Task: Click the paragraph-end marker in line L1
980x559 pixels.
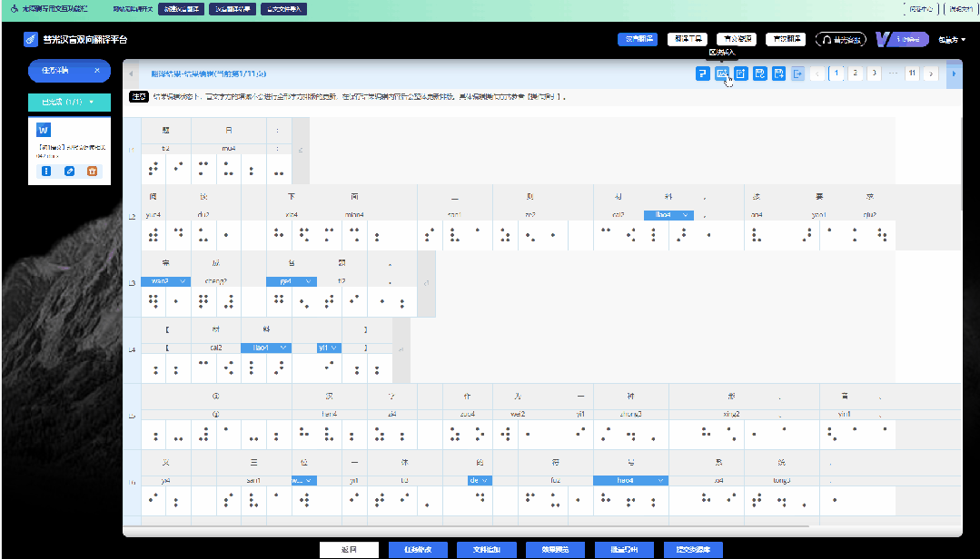Action: click(x=301, y=150)
